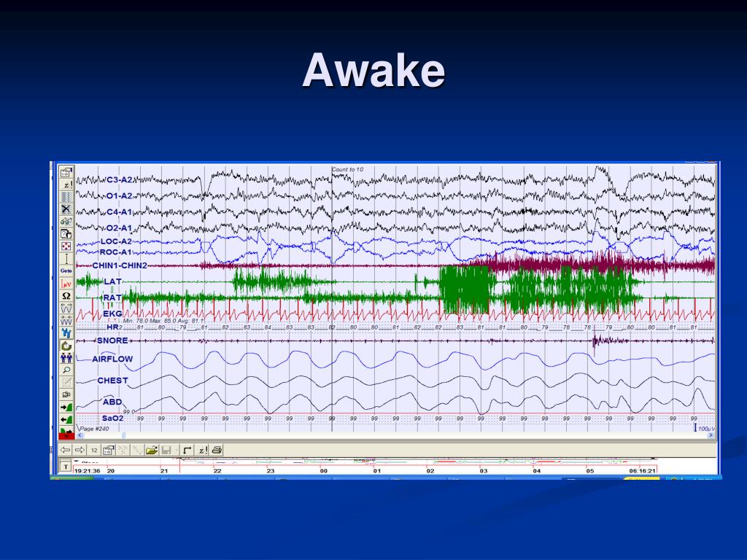Click the CHIN1-CHIN2 channel label
The width and height of the screenshot is (747, 560).
(x=120, y=265)
